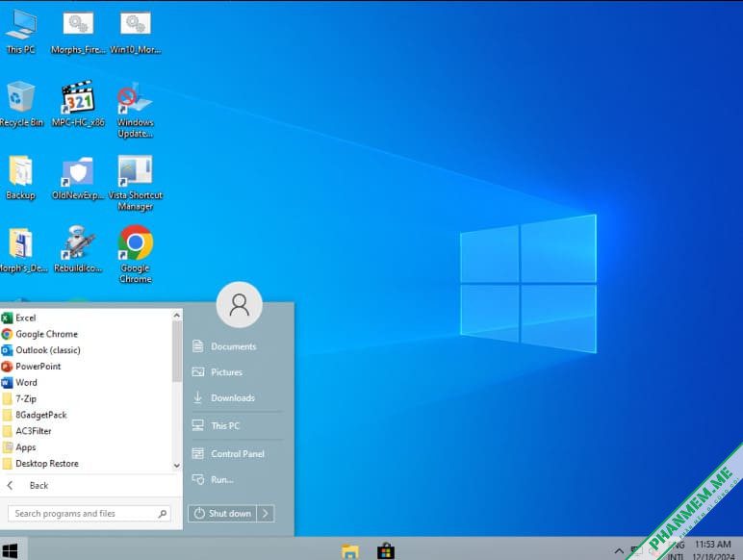This screenshot has width=743, height=560.
Task: Expand the Shut down options arrow
Action: (x=266, y=514)
